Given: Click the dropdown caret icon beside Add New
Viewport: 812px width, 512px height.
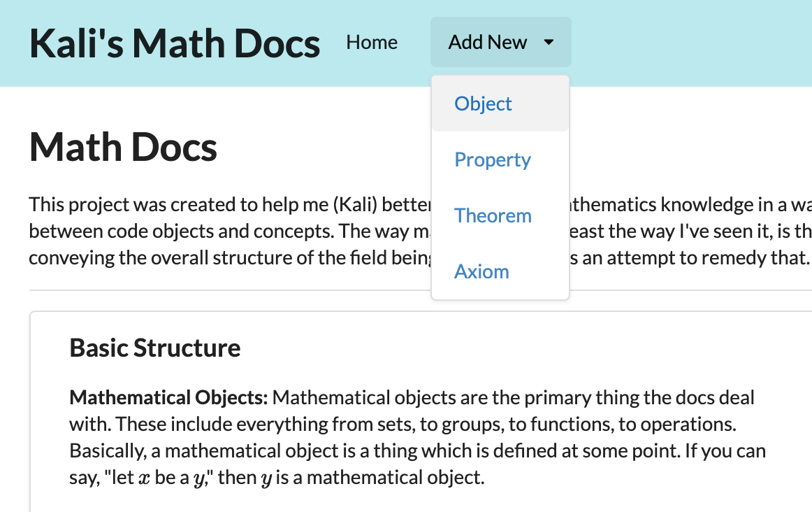Looking at the screenshot, I should (549, 43).
